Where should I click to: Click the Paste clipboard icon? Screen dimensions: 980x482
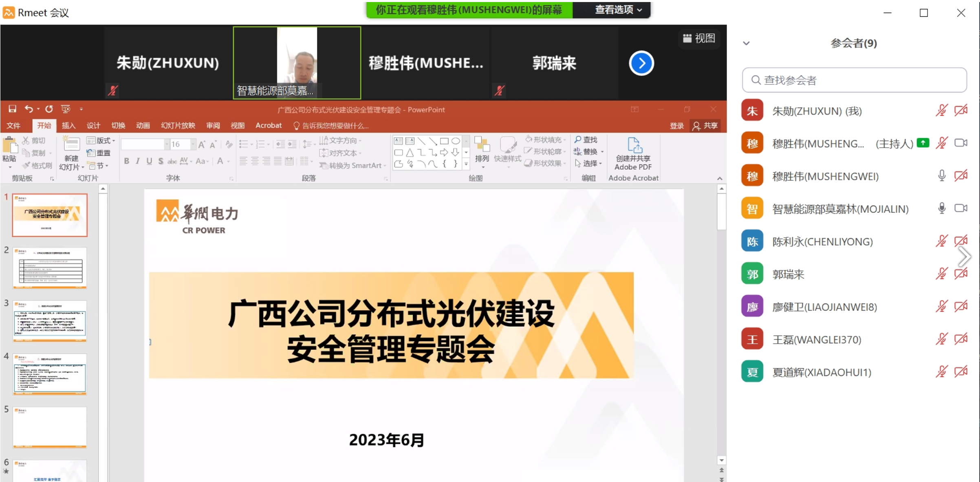point(9,146)
